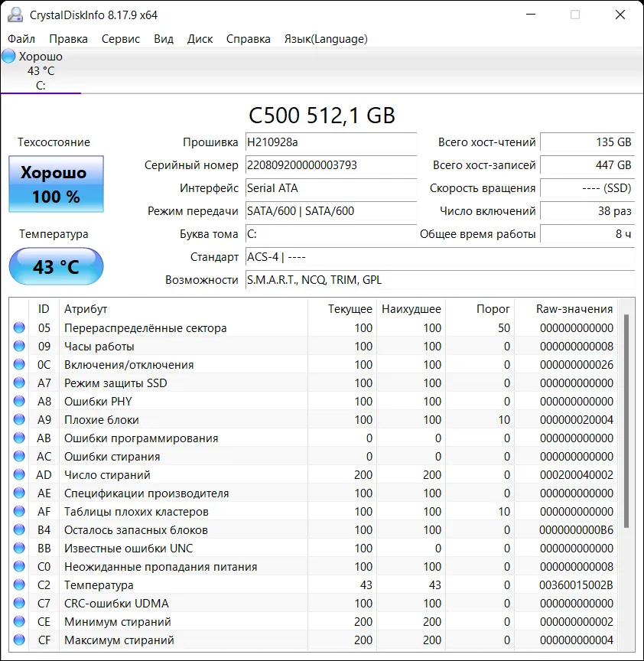Viewport: 644px width, 661px height.
Task: Click status icon for Плохие блоки row
Action: (x=19, y=420)
